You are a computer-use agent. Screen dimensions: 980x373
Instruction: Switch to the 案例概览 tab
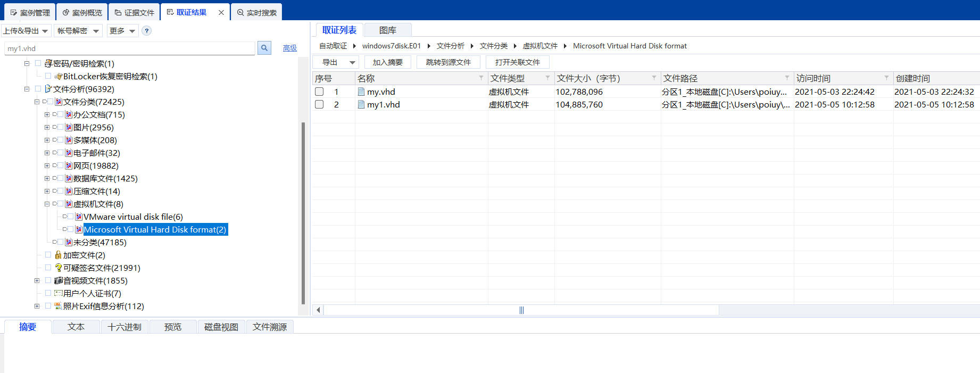82,12
